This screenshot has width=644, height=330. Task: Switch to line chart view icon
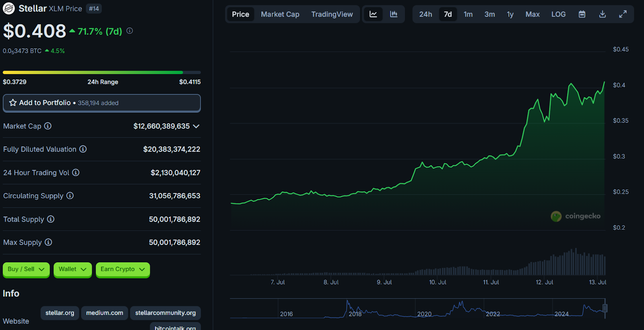[373, 14]
